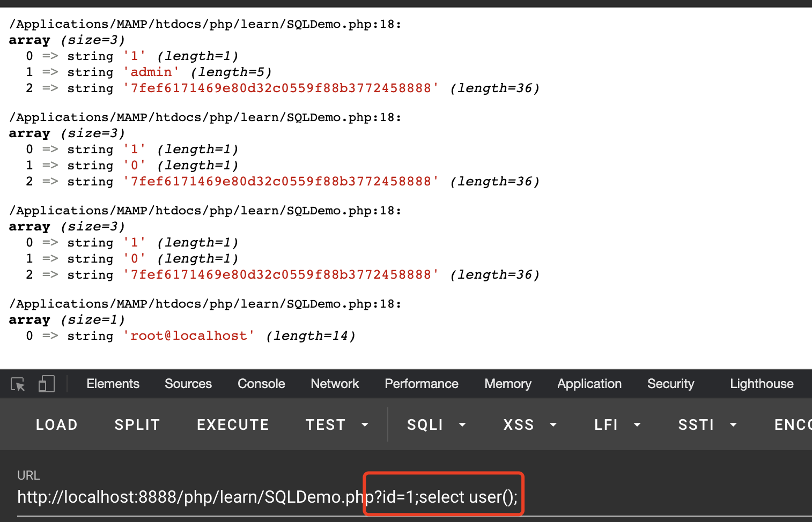Expand the SQLI dropdown
This screenshot has width=812, height=522.
tap(437, 424)
